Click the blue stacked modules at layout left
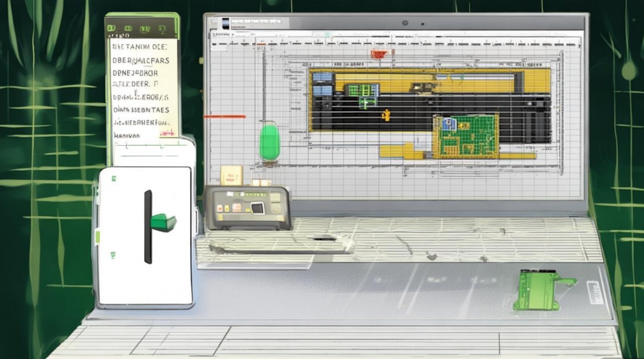 [x=322, y=84]
